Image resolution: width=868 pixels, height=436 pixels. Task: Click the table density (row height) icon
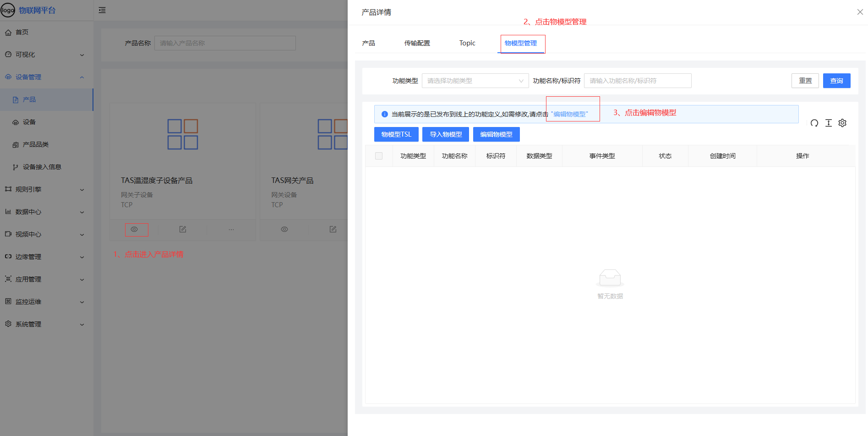[828, 123]
